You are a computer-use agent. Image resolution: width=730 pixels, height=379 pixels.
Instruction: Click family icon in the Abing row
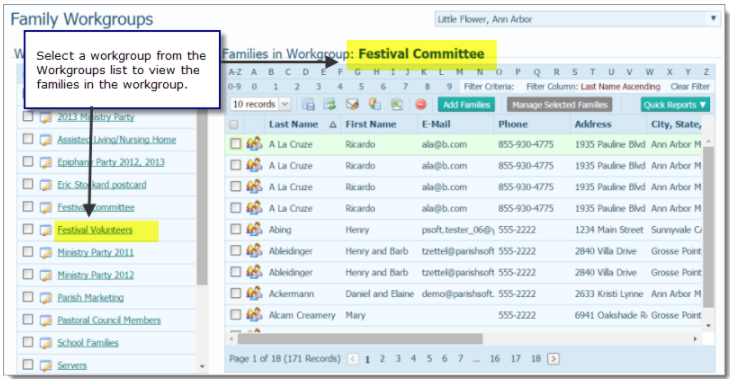[x=254, y=229]
